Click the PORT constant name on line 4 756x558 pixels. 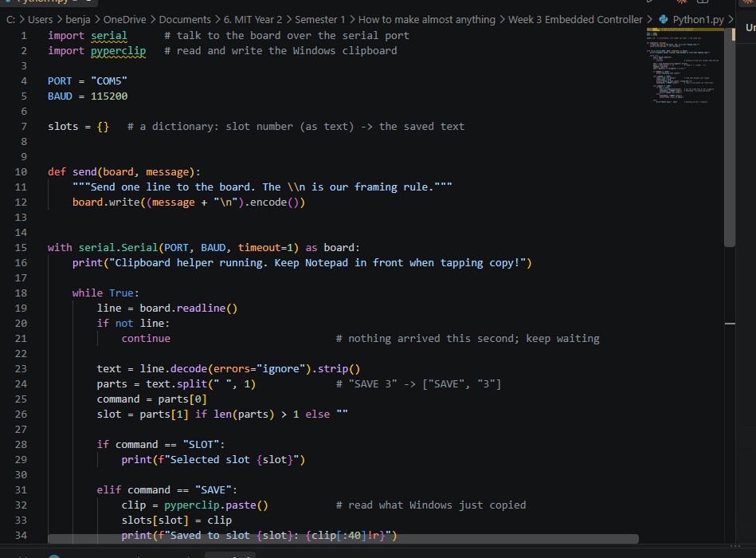tap(60, 81)
